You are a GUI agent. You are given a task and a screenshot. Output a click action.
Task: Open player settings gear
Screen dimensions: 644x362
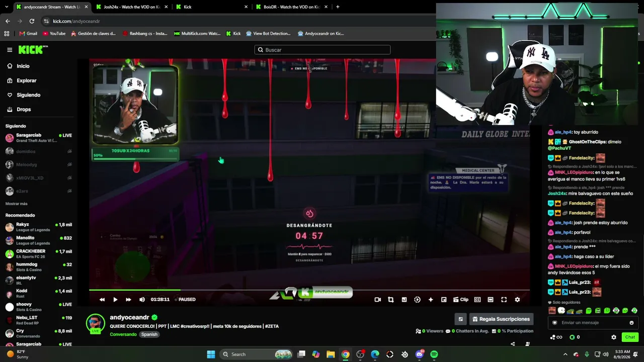coord(517,300)
